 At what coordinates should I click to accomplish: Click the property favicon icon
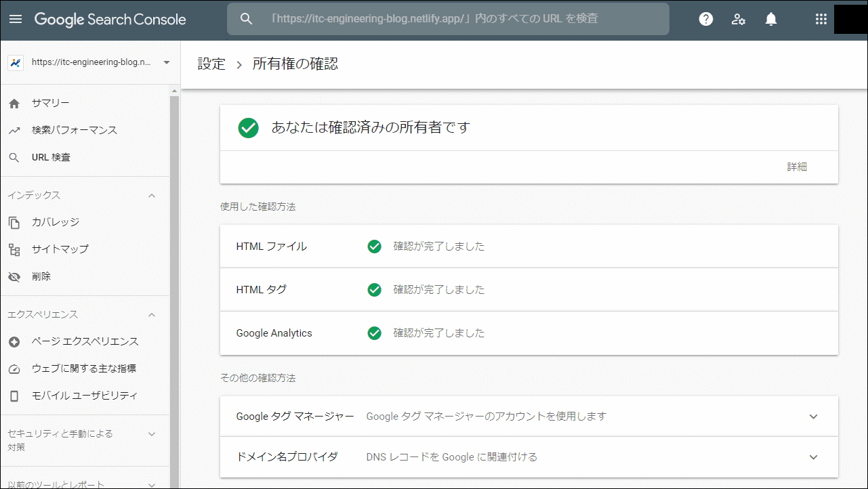coord(15,62)
